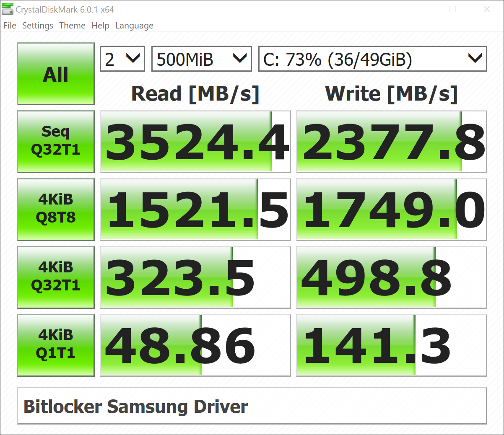Select the 4KiB Q1T1 read result 48.86

(x=195, y=345)
